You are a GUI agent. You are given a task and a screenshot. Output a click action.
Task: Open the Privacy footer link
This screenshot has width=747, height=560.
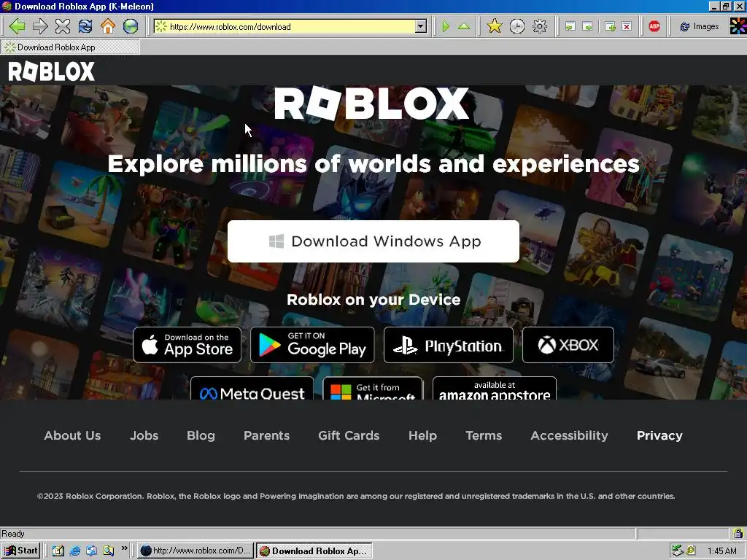(x=659, y=435)
